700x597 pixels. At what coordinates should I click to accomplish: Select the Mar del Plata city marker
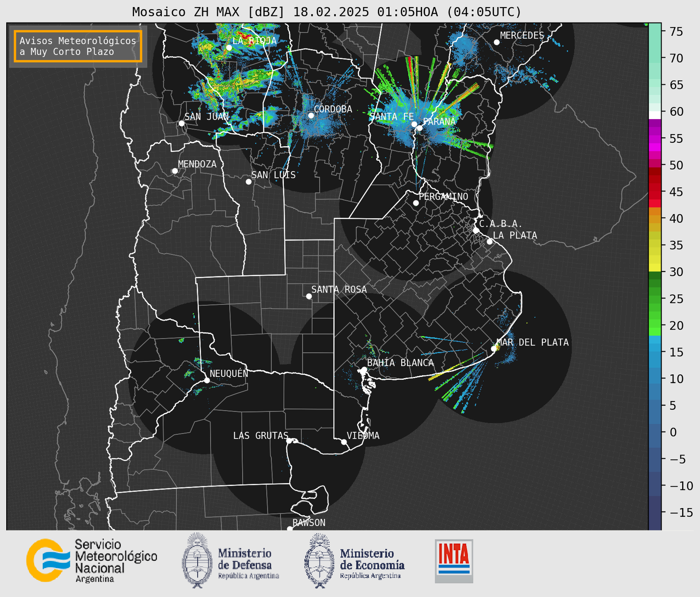(x=494, y=349)
